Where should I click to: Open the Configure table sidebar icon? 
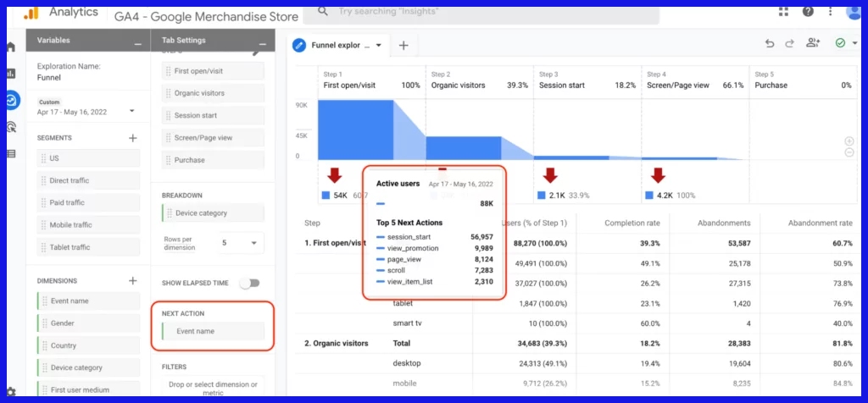coord(10,154)
